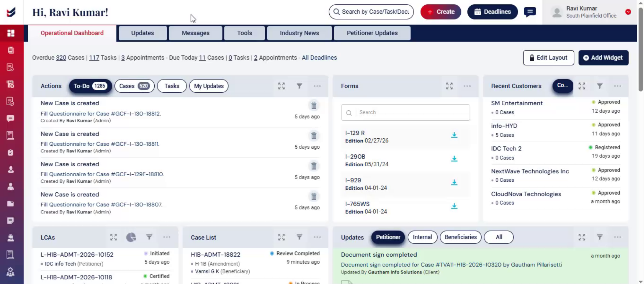
Task: Select the Beneficiaries updates filter
Action: 461,237
